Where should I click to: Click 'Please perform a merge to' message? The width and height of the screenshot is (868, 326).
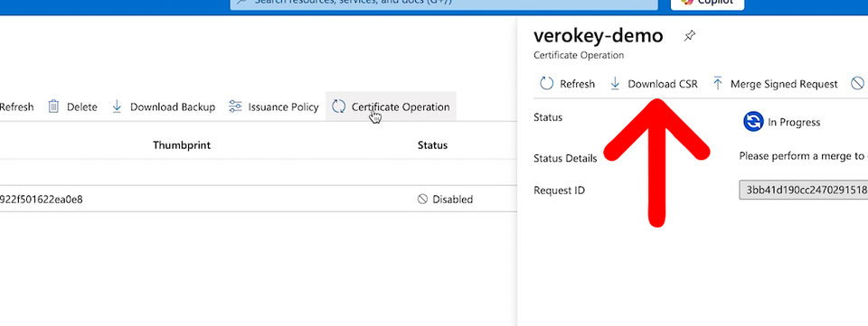(803, 156)
